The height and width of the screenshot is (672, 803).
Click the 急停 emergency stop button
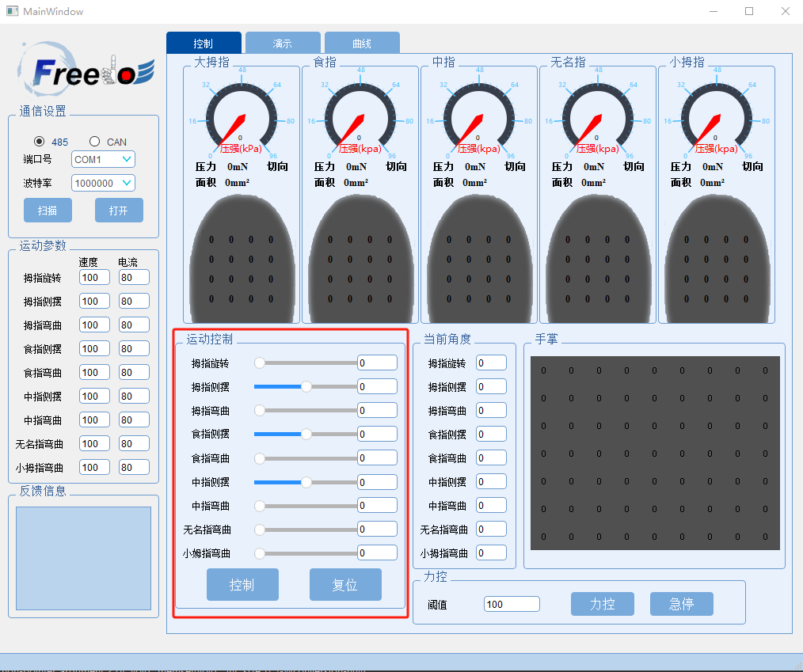tap(682, 604)
